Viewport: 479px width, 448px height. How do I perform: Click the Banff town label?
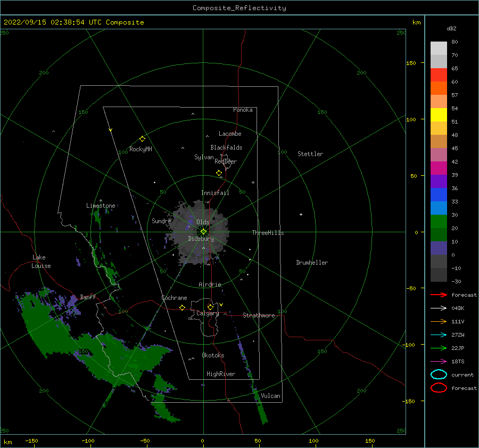pyautogui.click(x=88, y=297)
